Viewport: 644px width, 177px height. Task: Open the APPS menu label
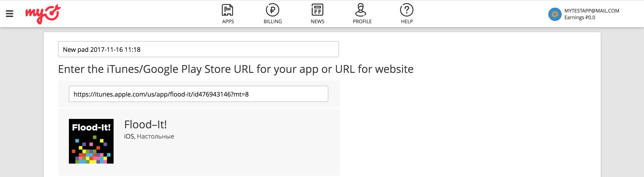pos(228,21)
